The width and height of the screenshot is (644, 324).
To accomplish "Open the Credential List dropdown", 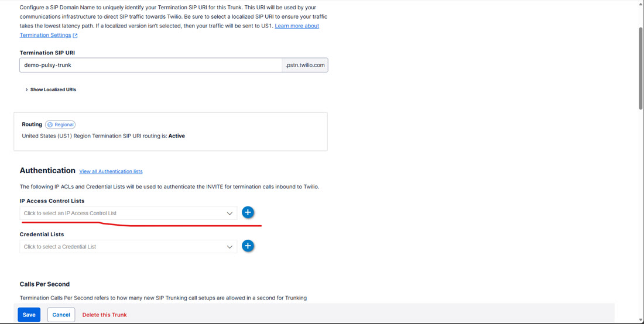I will [128, 247].
